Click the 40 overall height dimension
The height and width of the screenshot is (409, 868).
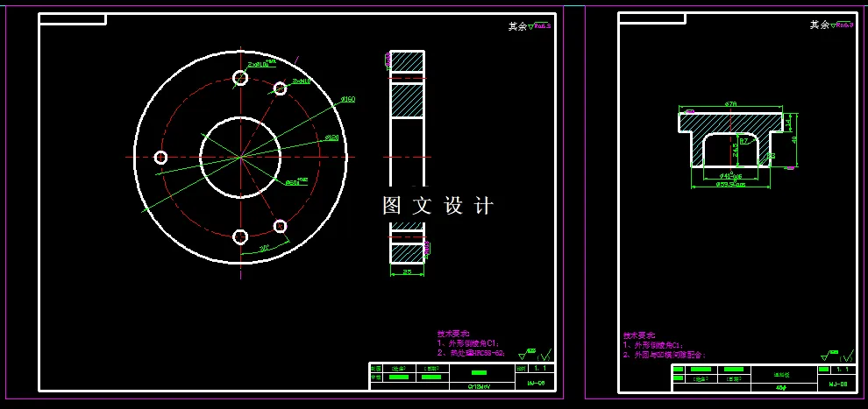(795, 139)
